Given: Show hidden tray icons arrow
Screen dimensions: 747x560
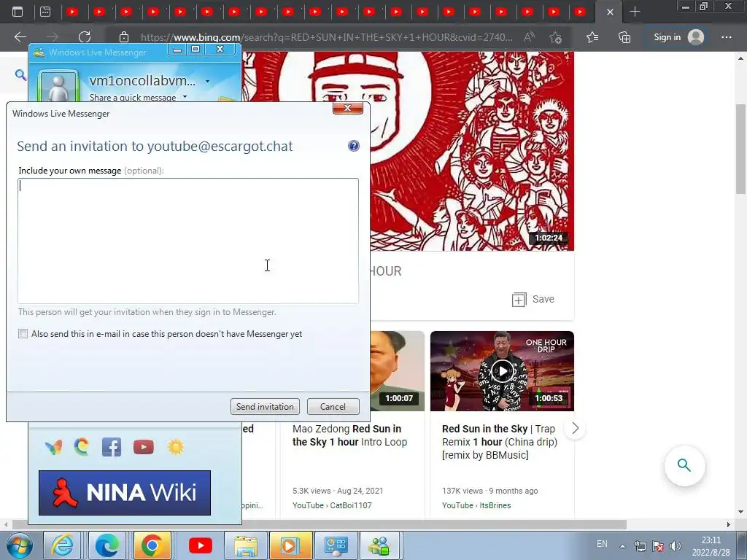Looking at the screenshot, I should point(622,546).
